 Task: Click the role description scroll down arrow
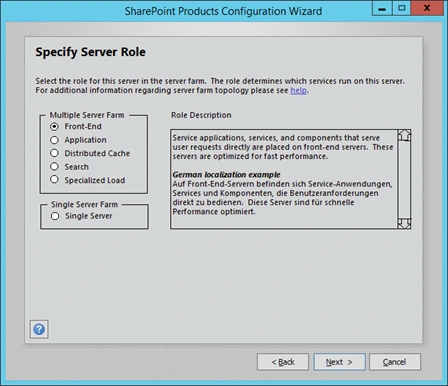click(404, 223)
